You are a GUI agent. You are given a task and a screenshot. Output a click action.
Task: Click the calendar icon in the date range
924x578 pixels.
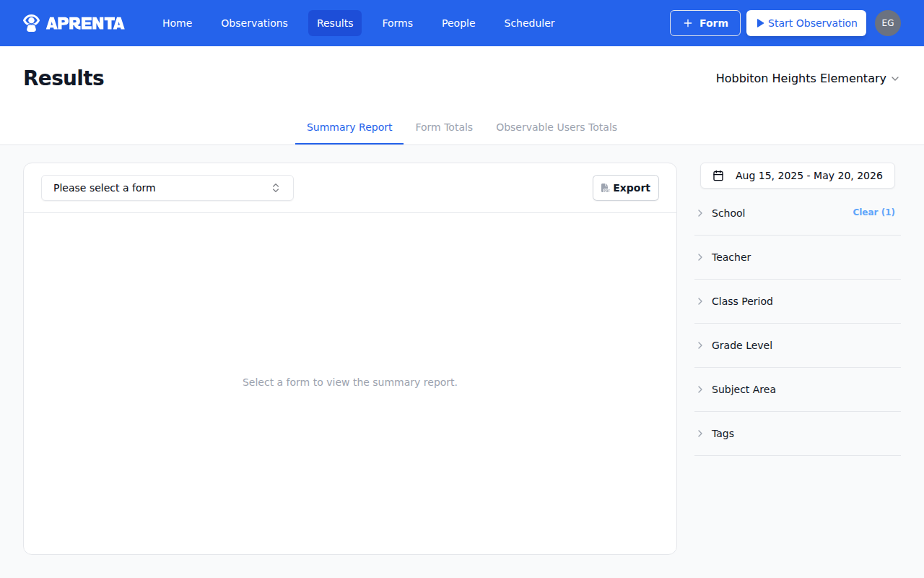click(719, 175)
